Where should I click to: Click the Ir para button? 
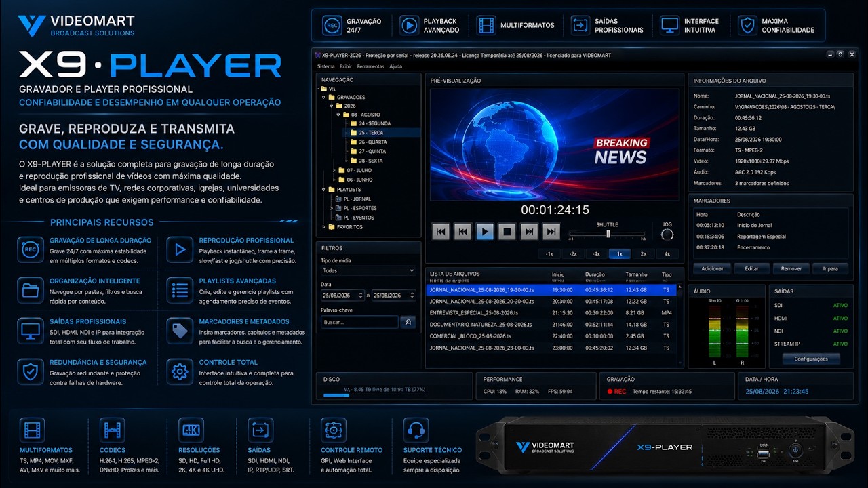click(x=831, y=269)
